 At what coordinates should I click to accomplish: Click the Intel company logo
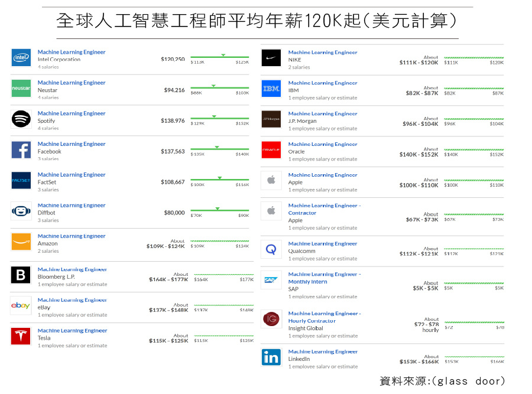point(21,58)
